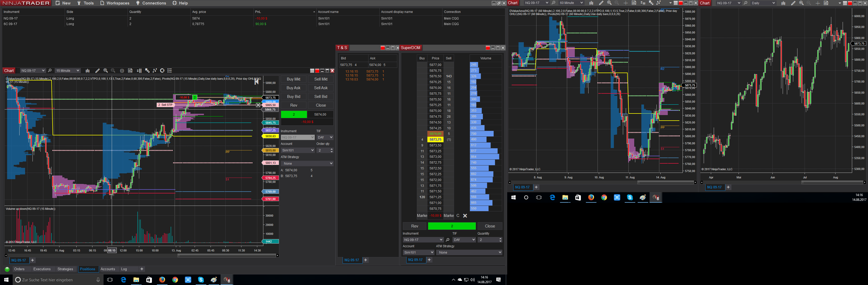Viewport: 868px width, 285px height.
Task: Open Data Box icon in Daily chart
Action: point(826,3)
